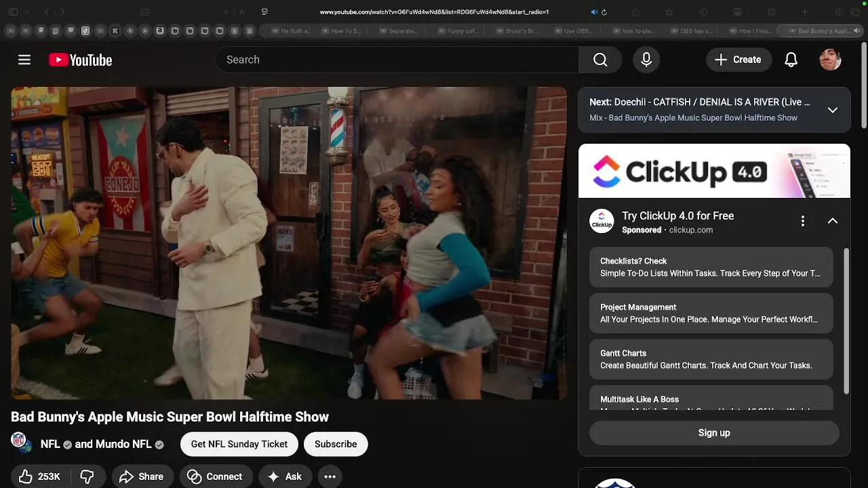
Task: Click 'Mix - Bad Bunny's Apple Music' subtitle
Action: click(693, 118)
